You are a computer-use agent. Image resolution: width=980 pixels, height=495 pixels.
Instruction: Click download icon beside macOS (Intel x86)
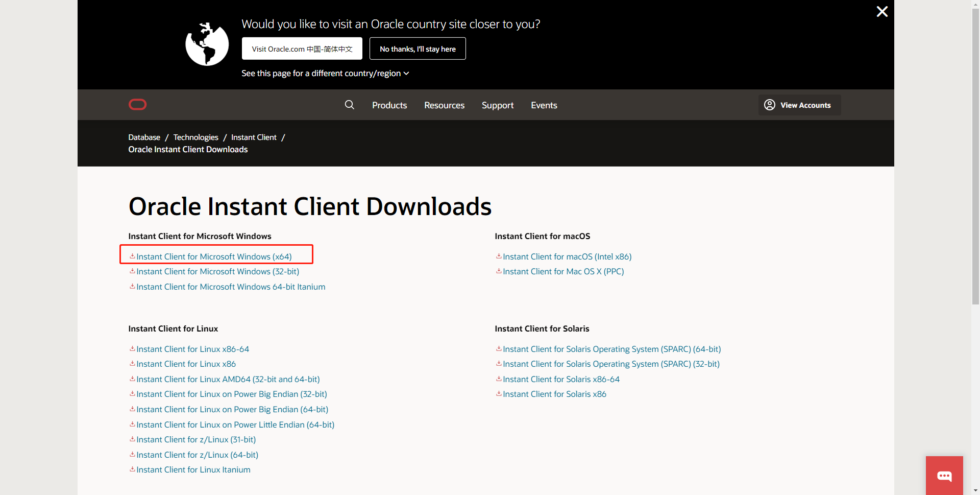[499, 256]
